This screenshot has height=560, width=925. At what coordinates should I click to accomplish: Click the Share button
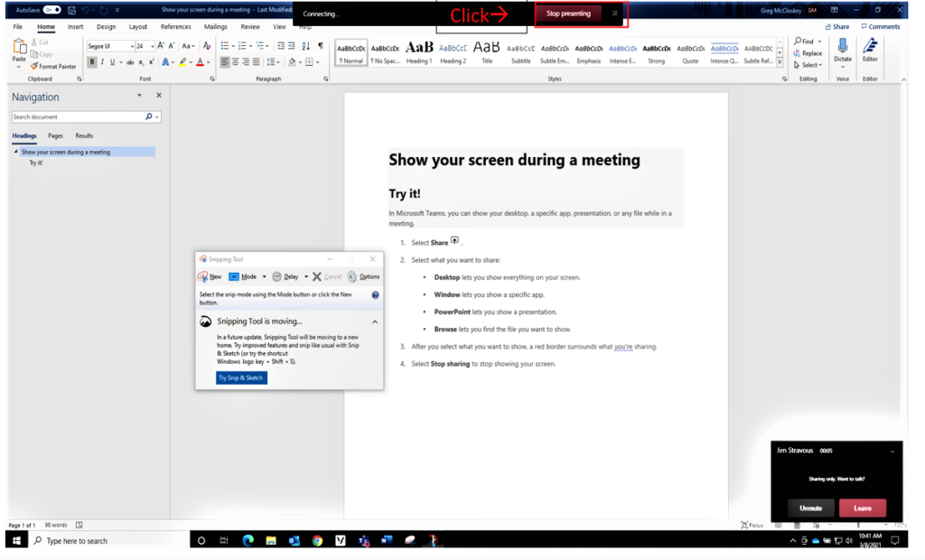click(837, 26)
